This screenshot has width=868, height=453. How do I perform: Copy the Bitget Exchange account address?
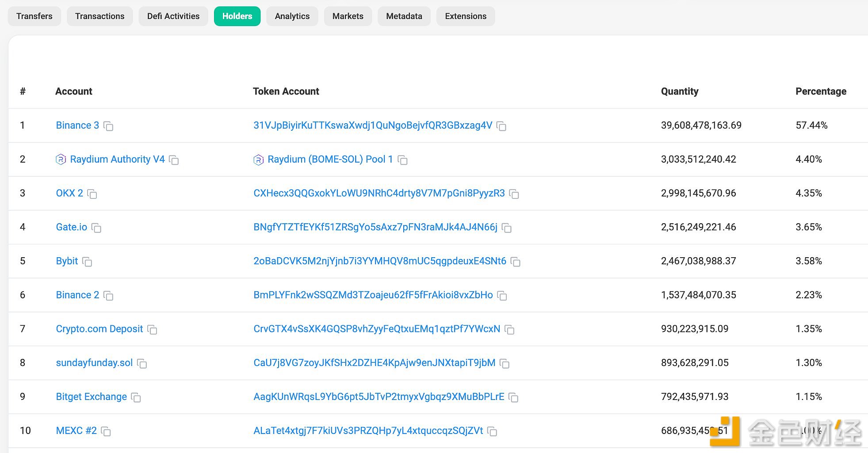pyautogui.click(x=136, y=398)
